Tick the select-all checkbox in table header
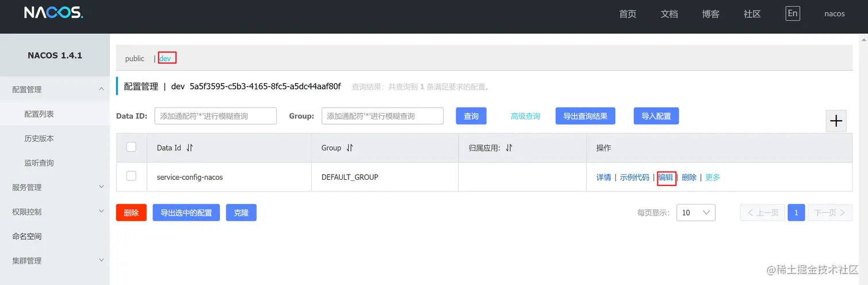This screenshot has height=285, width=868. [x=131, y=147]
